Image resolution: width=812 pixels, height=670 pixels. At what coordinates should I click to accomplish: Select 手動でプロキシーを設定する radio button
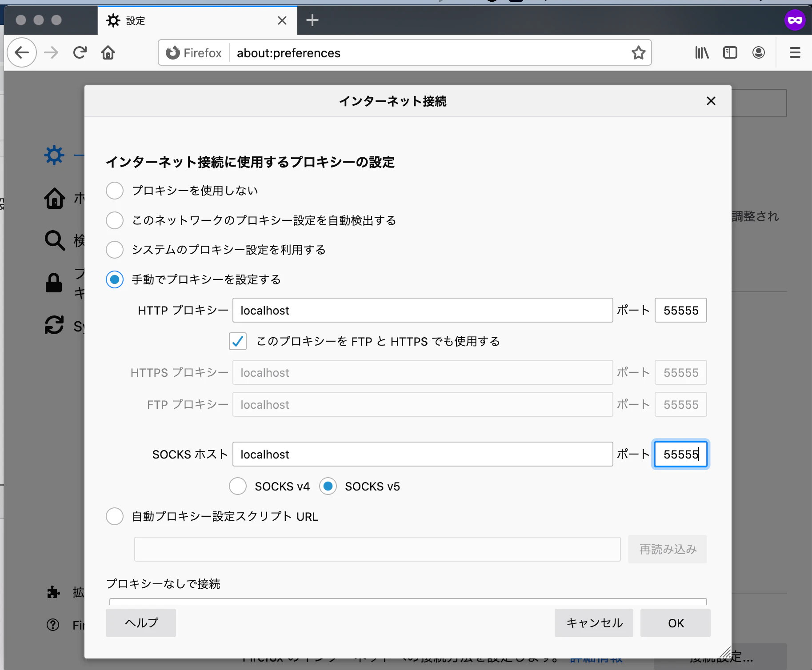pos(115,279)
